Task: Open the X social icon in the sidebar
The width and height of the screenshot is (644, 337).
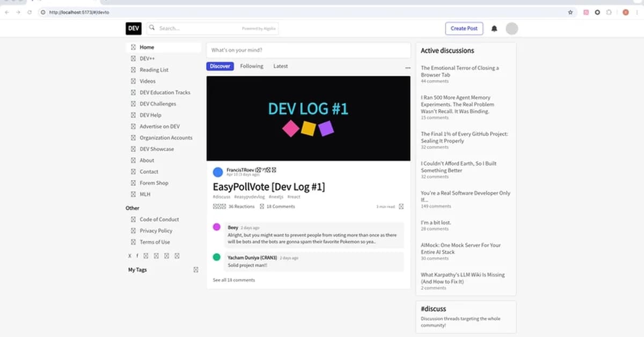Action: point(129,256)
